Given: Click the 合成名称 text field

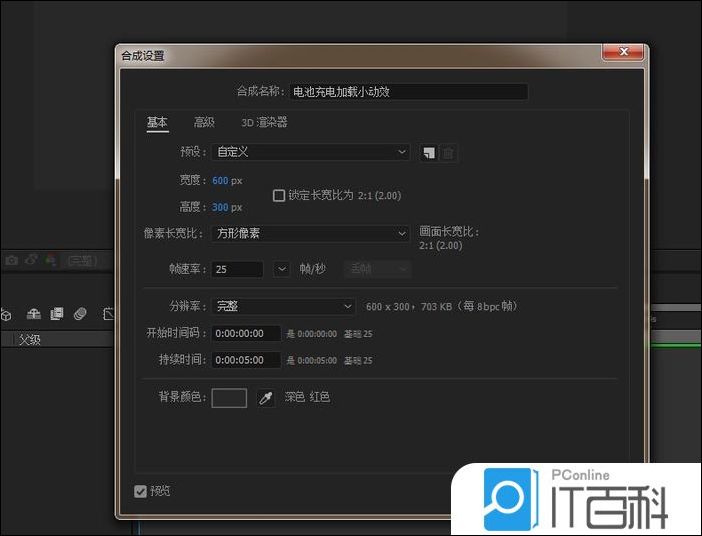Looking at the screenshot, I should pyautogui.click(x=409, y=92).
